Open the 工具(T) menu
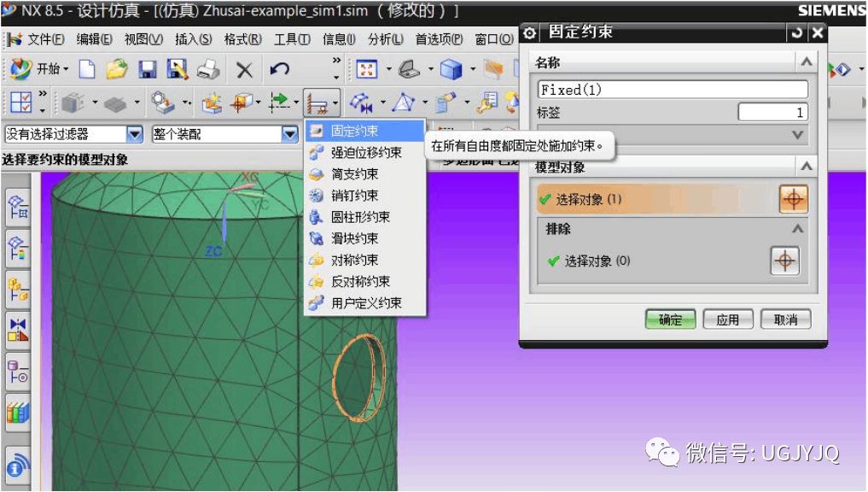 click(292, 38)
